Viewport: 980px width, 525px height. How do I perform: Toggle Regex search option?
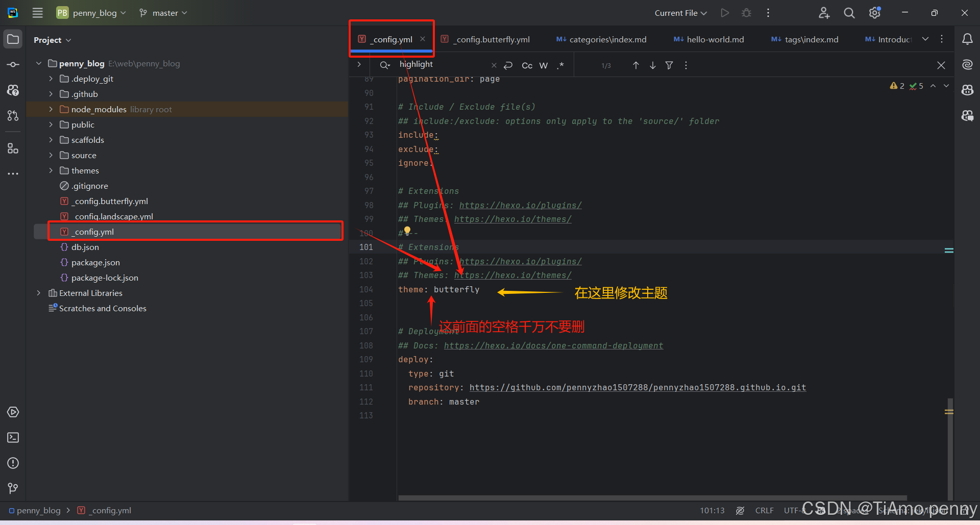[560, 65]
